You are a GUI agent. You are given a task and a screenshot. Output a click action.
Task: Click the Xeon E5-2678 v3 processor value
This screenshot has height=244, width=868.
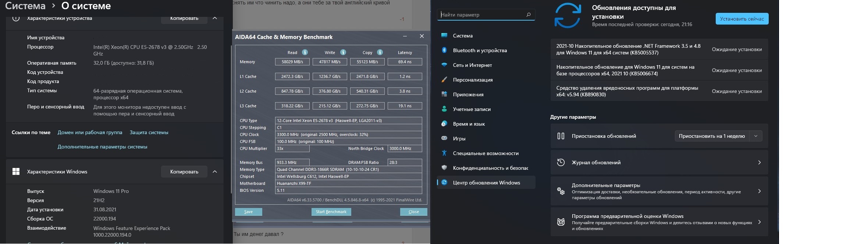[150, 50]
